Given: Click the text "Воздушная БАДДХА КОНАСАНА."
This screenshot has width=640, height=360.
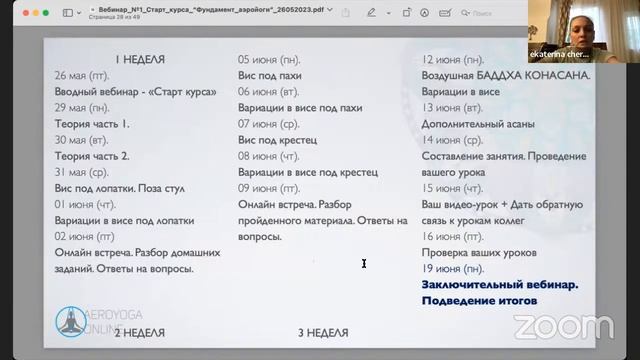Looking at the screenshot, I should (506, 76).
